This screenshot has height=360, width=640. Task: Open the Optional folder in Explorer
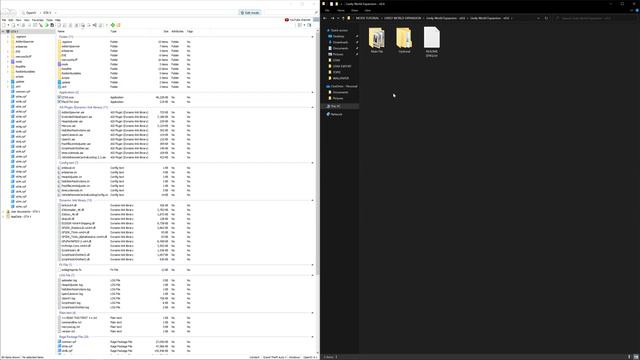404,40
